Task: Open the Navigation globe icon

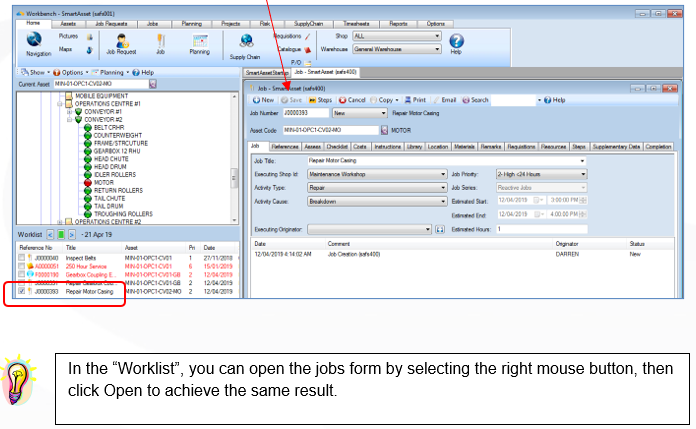Action: point(34,40)
